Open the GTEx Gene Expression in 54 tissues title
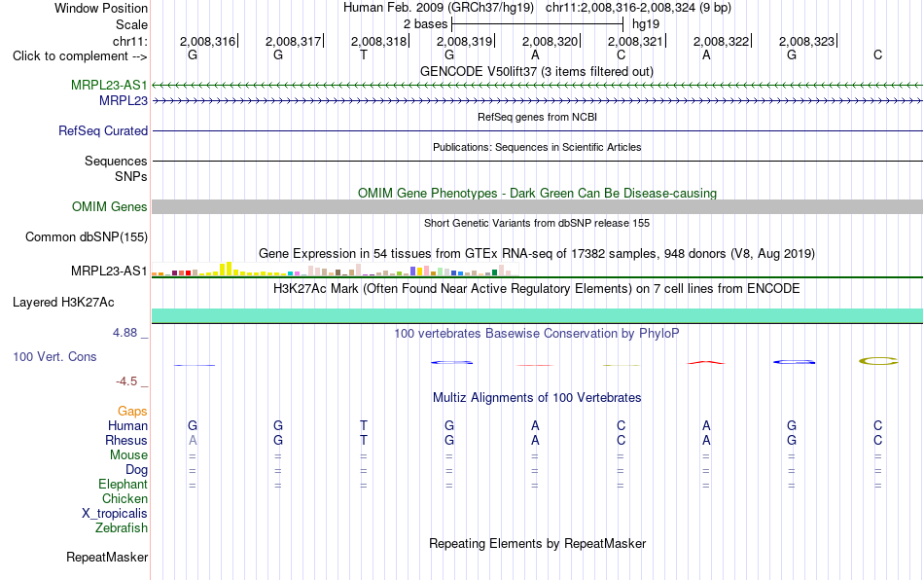 point(537,253)
